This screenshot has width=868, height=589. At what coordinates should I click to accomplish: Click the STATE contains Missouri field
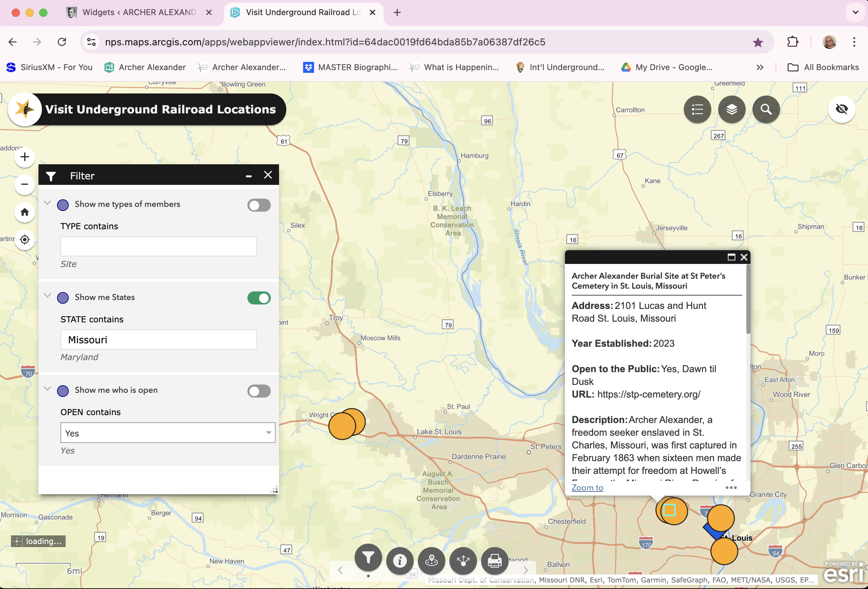point(158,340)
